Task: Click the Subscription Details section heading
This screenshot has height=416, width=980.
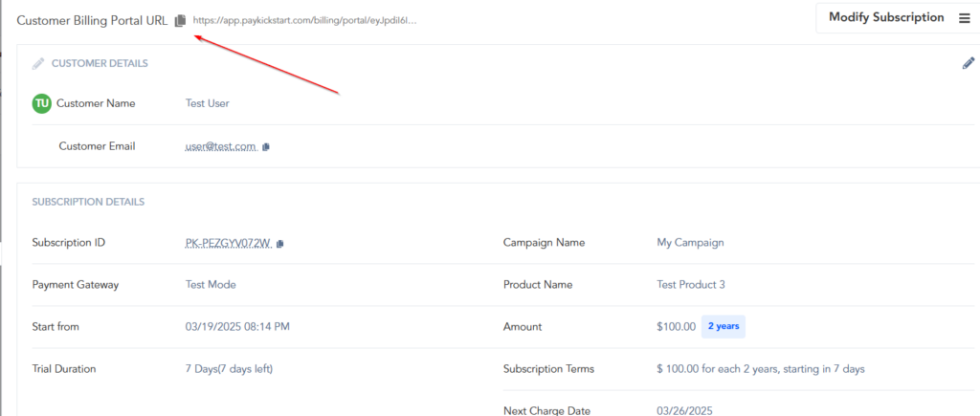Action: pyautogui.click(x=88, y=202)
